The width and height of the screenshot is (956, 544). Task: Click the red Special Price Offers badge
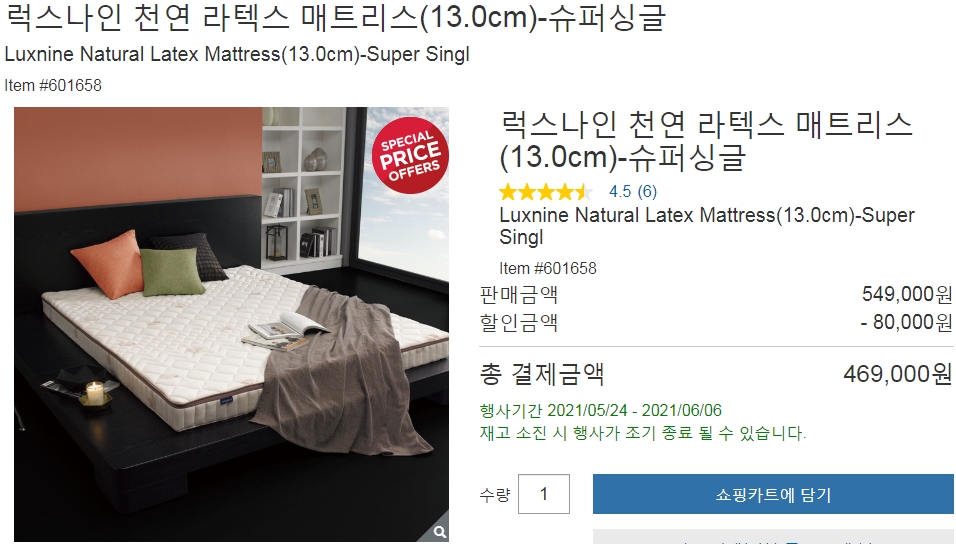coord(410,155)
